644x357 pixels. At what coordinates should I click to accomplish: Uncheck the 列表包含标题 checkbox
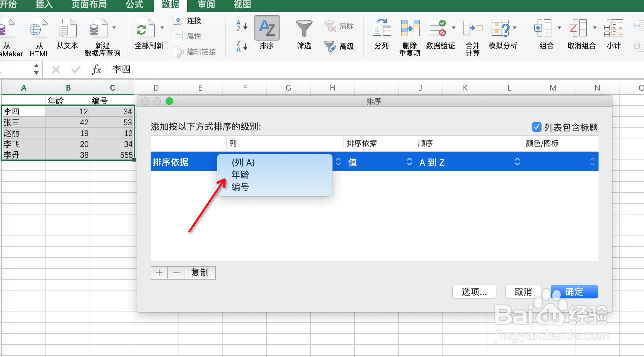point(536,127)
